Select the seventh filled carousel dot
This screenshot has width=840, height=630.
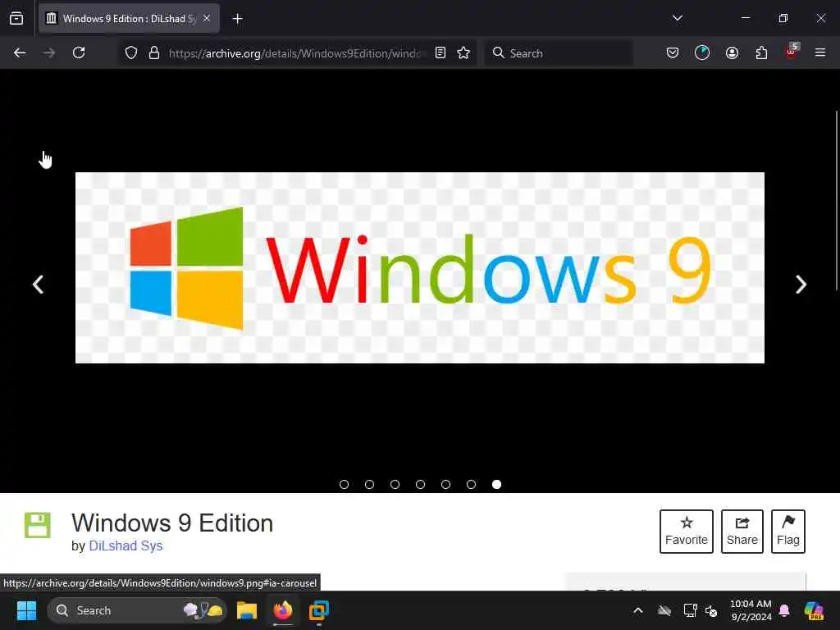click(x=496, y=484)
